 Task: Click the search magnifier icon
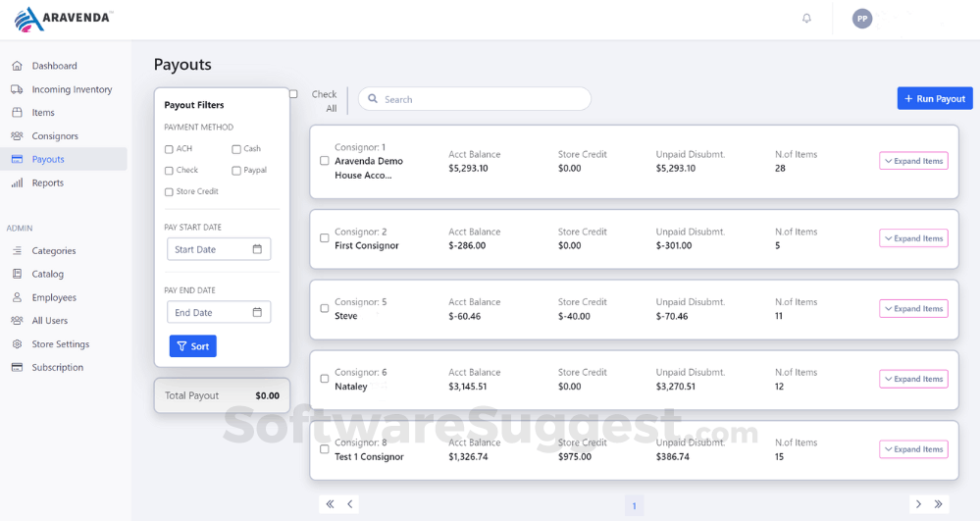[373, 99]
